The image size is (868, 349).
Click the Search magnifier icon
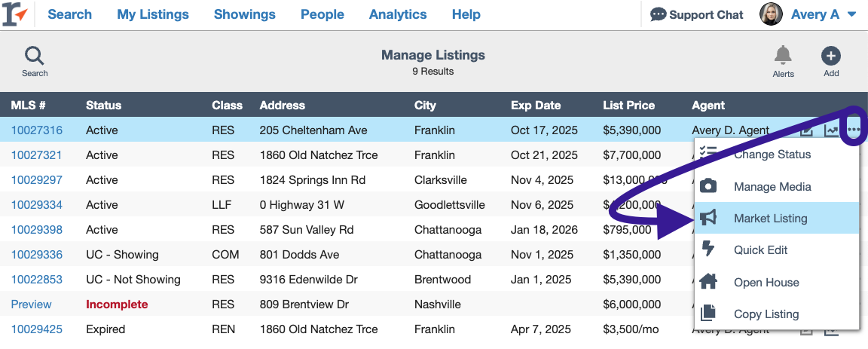coord(35,56)
